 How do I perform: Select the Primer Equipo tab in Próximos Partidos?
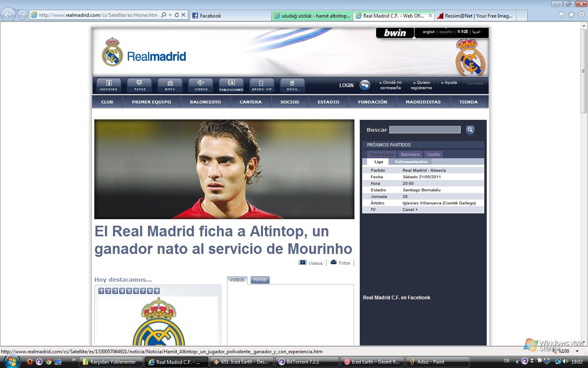pos(382,155)
